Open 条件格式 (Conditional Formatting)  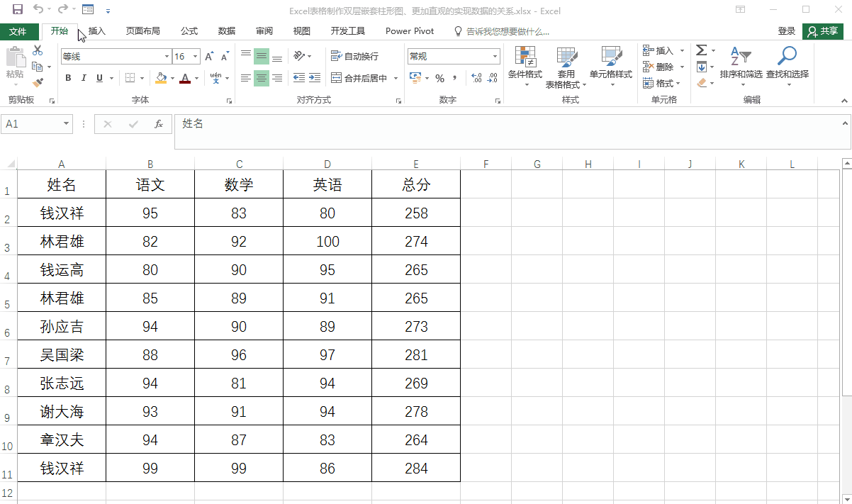click(x=526, y=66)
